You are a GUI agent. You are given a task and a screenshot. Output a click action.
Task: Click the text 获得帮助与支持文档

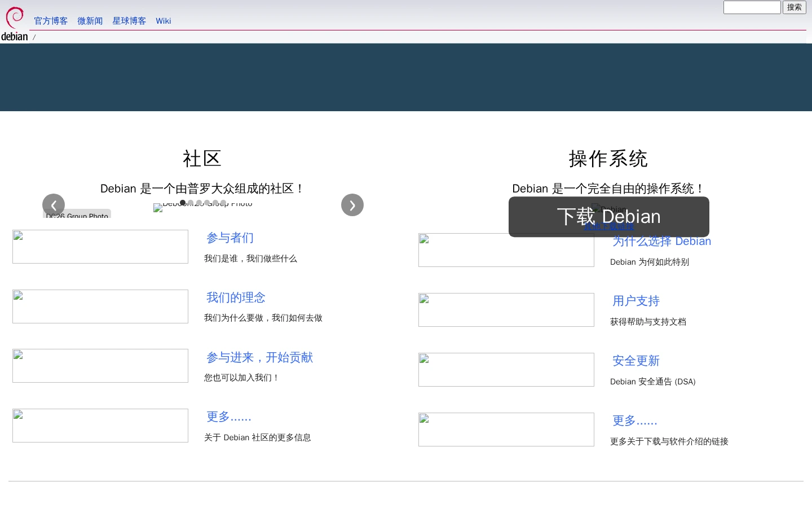648,322
